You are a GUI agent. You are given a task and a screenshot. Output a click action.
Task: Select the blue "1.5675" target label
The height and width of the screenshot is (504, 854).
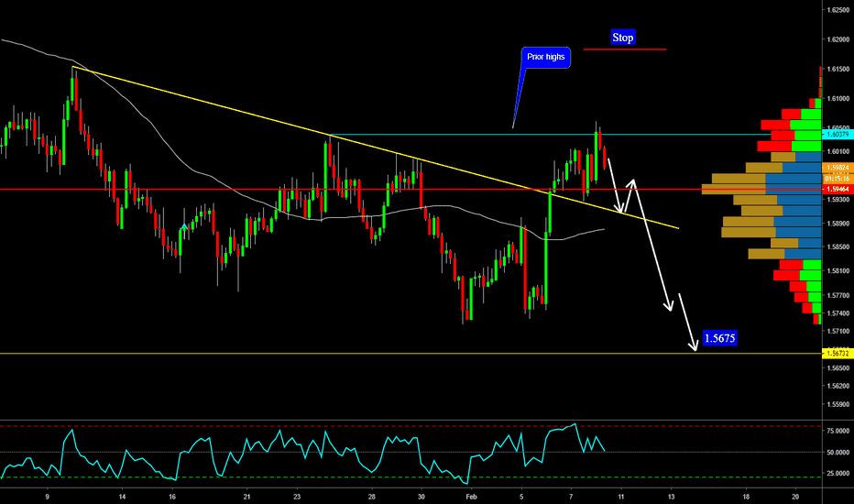(719, 338)
